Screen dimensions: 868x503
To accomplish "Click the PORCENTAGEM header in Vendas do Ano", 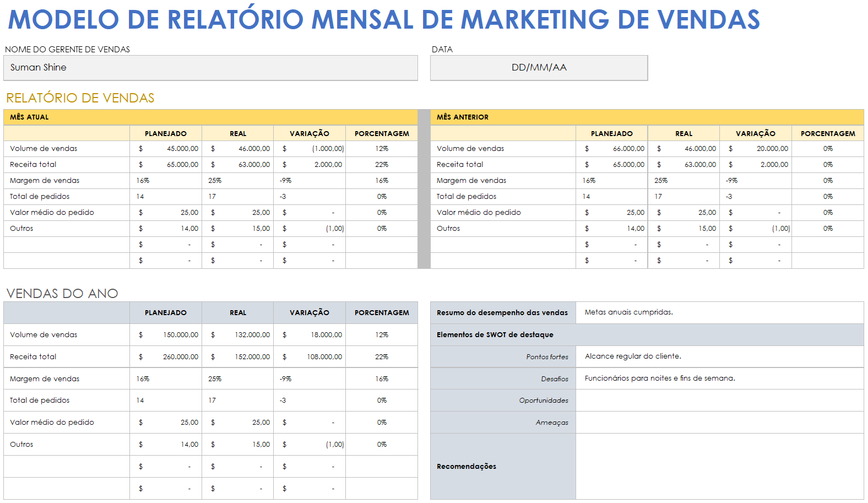I will pyautogui.click(x=382, y=312).
